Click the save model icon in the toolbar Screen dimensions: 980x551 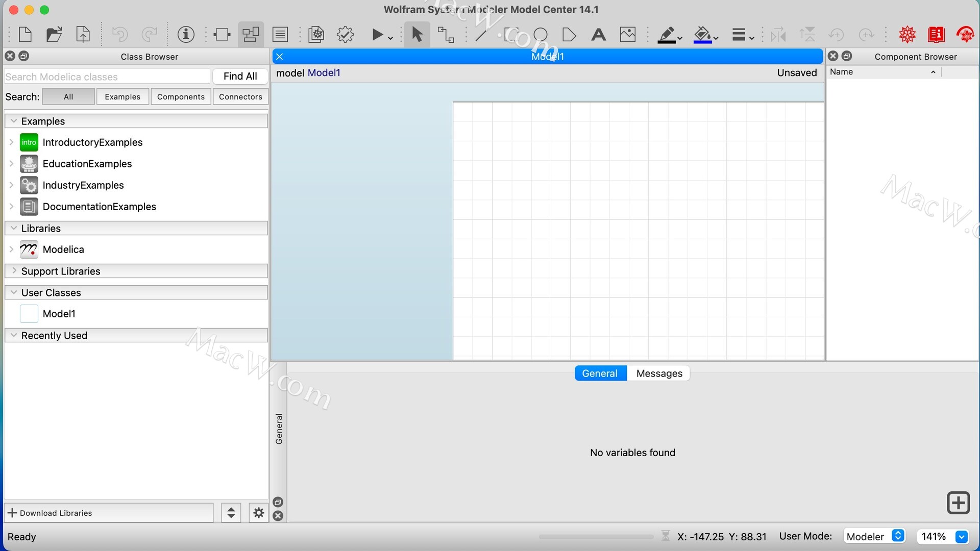coord(83,35)
